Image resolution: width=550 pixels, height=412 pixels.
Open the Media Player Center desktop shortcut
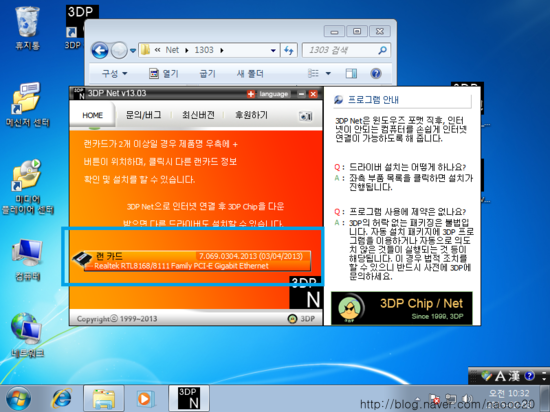[x=27, y=187]
